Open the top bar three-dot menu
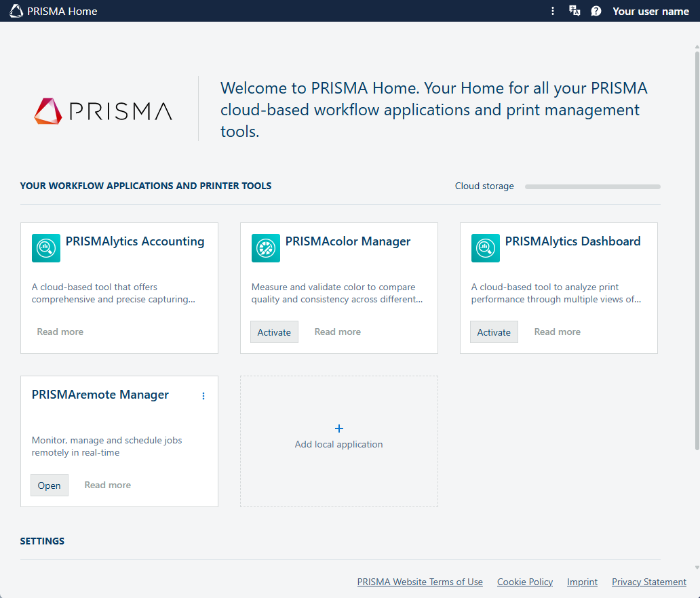Viewport: 700px width, 598px height. coord(553,11)
